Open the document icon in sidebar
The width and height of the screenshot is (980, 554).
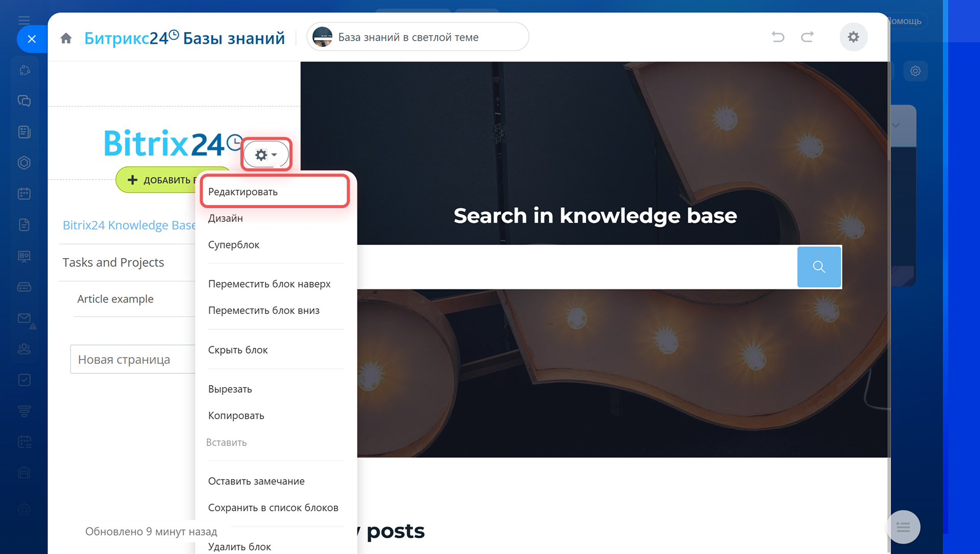click(x=24, y=225)
